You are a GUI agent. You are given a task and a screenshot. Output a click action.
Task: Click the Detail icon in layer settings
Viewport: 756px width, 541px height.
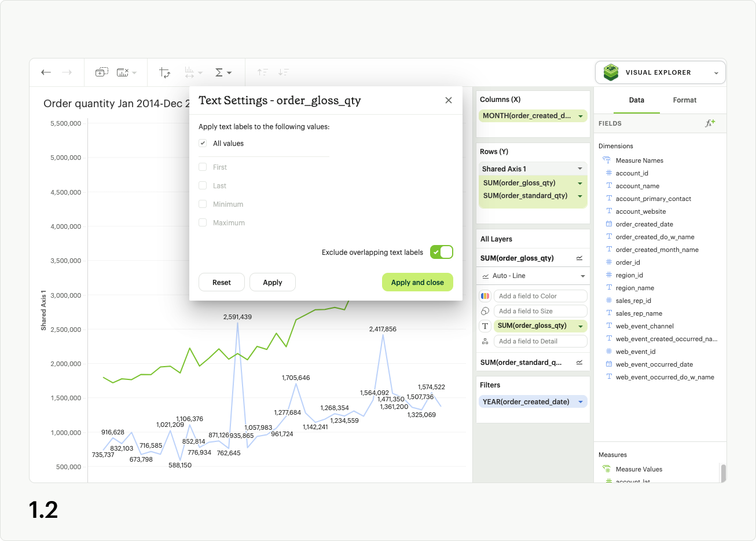pos(485,341)
